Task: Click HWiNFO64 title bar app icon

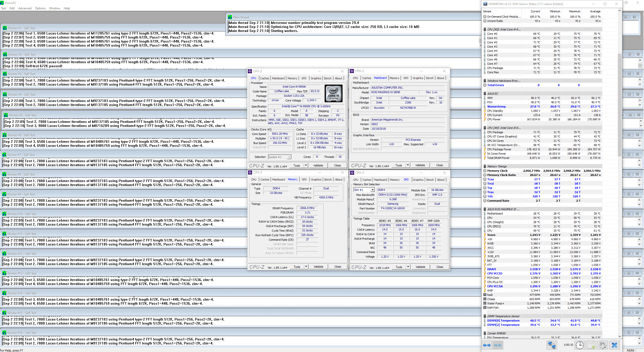Action: pos(485,4)
